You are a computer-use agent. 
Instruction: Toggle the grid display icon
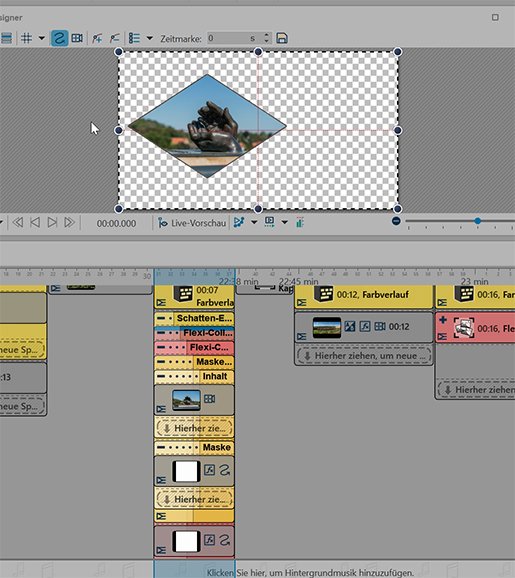click(x=26, y=38)
